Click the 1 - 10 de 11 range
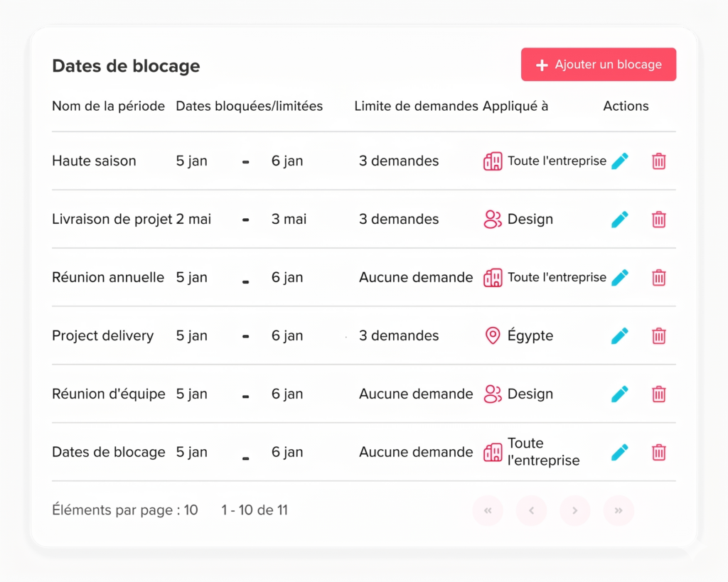 click(255, 510)
